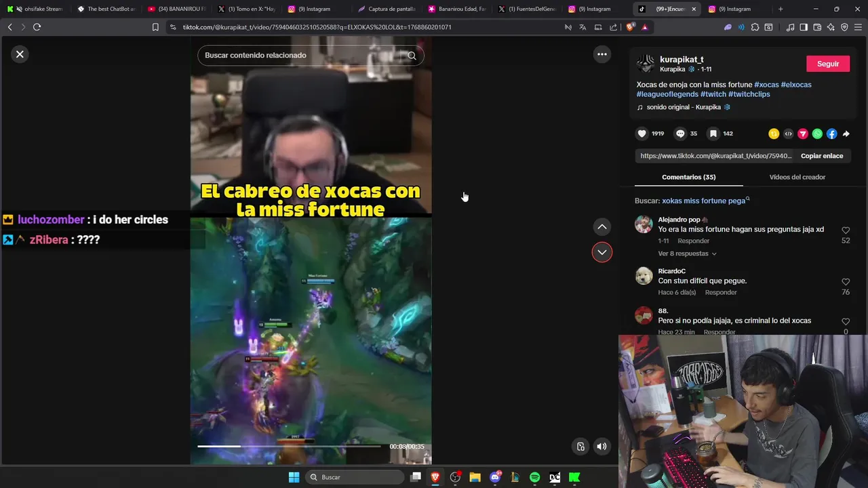This screenshot has width=868, height=488.
Task: Click the search magnifier in related content bar
Action: pyautogui.click(x=412, y=56)
